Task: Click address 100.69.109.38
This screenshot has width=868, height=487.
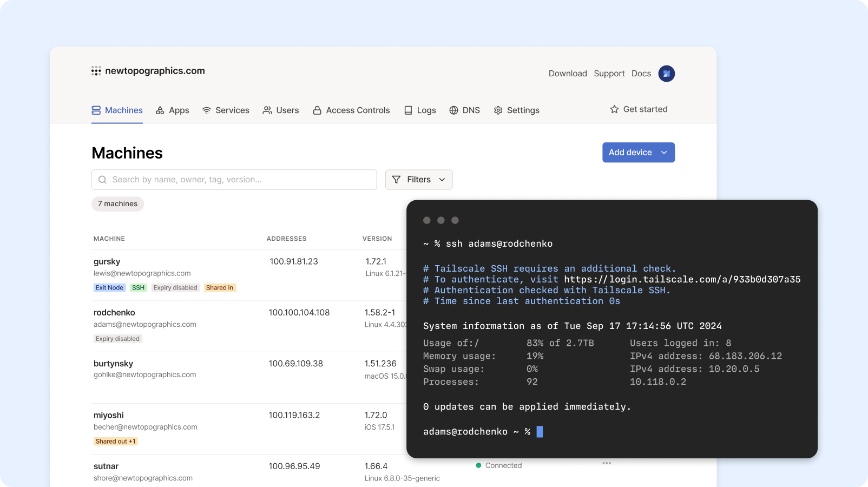Action: (x=296, y=364)
